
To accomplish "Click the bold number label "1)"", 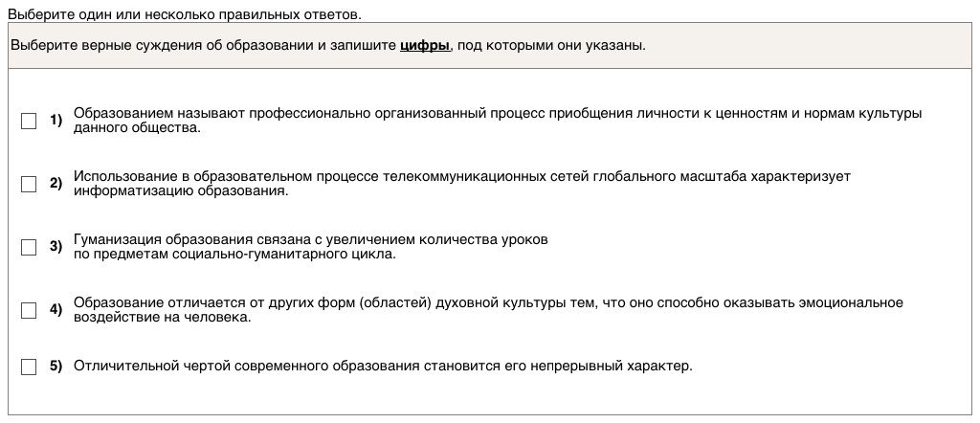I will [56, 120].
